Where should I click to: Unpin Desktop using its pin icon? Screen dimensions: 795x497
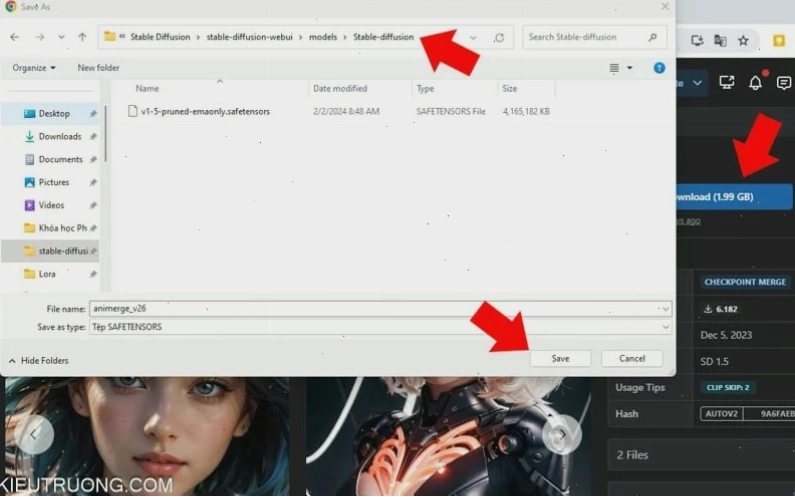[93, 114]
